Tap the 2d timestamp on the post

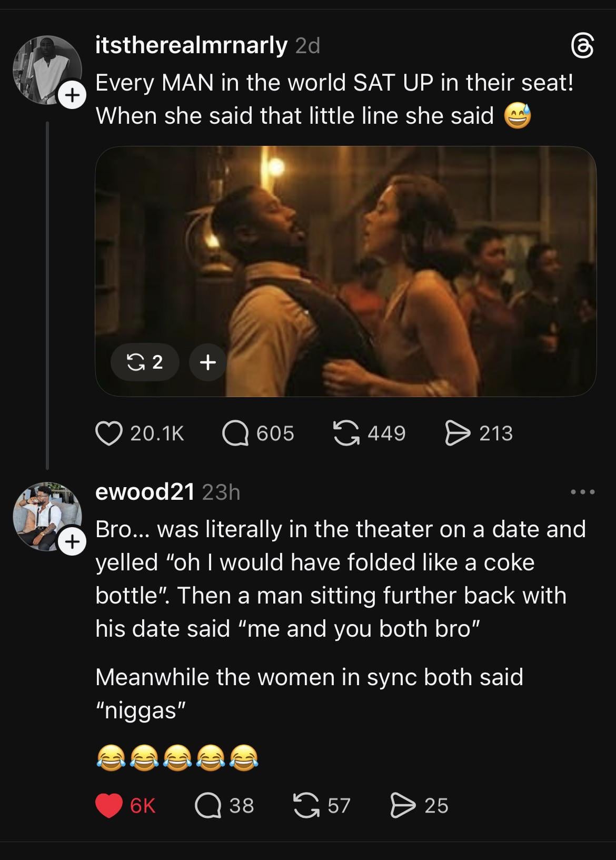(308, 47)
